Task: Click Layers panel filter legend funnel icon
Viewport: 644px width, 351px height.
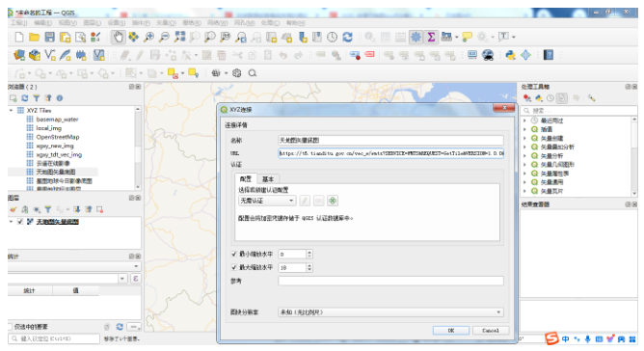Action: pyautogui.click(x=48, y=209)
